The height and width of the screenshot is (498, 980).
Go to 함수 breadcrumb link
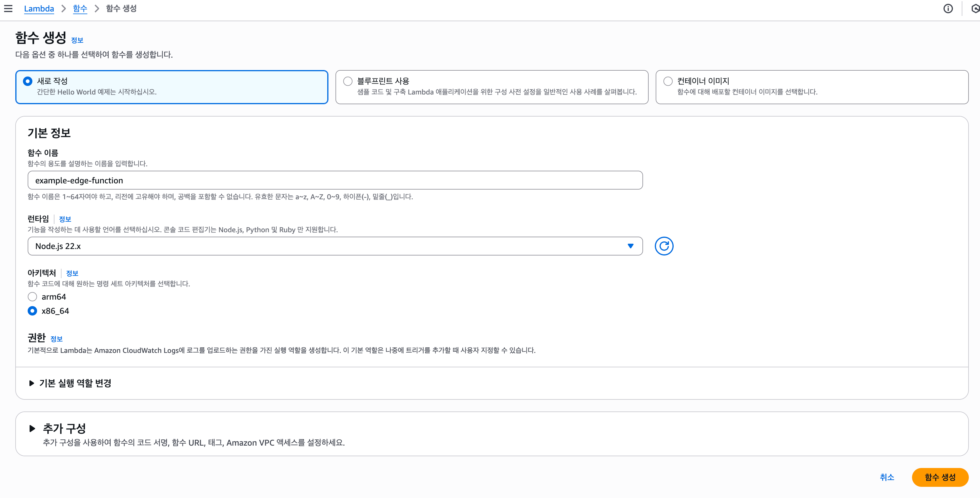tap(80, 8)
